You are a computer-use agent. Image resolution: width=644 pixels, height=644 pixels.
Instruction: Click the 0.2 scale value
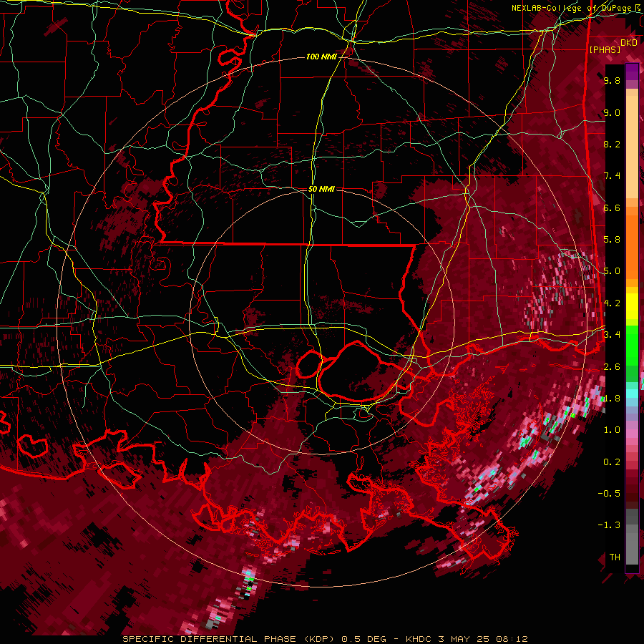pos(612,462)
